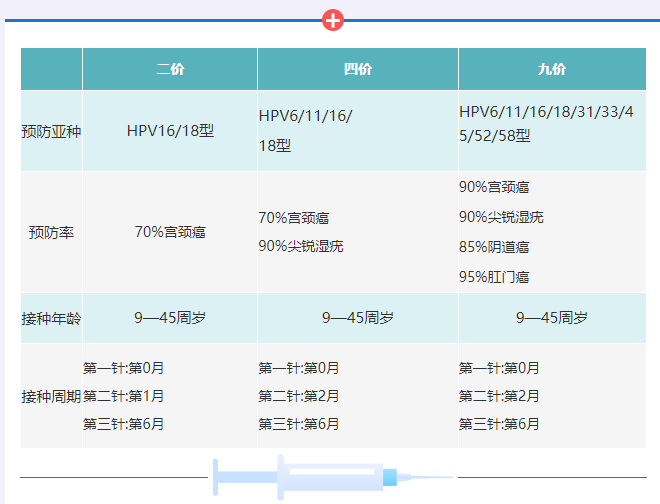Viewport: 660px width, 504px height.
Task: Click the 接种周期 row label
Action: pyautogui.click(x=51, y=396)
